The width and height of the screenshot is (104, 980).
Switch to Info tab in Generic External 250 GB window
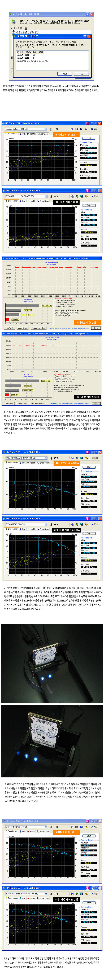click(x=23, y=134)
